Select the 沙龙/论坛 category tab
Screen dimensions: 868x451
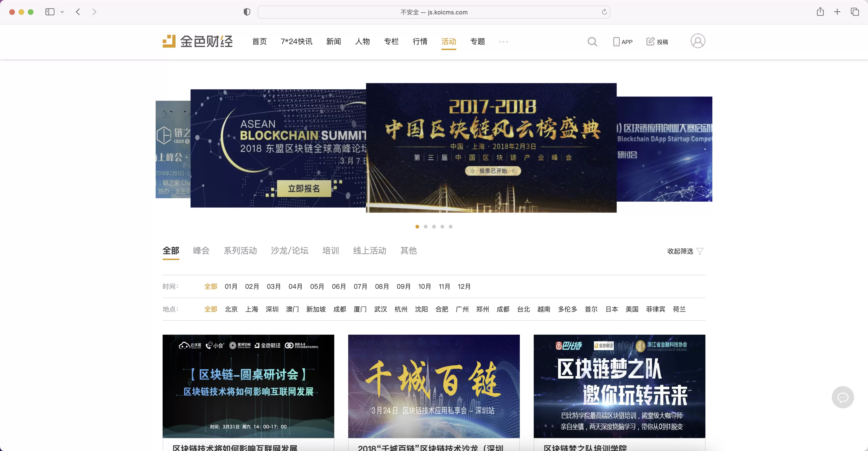tap(290, 250)
